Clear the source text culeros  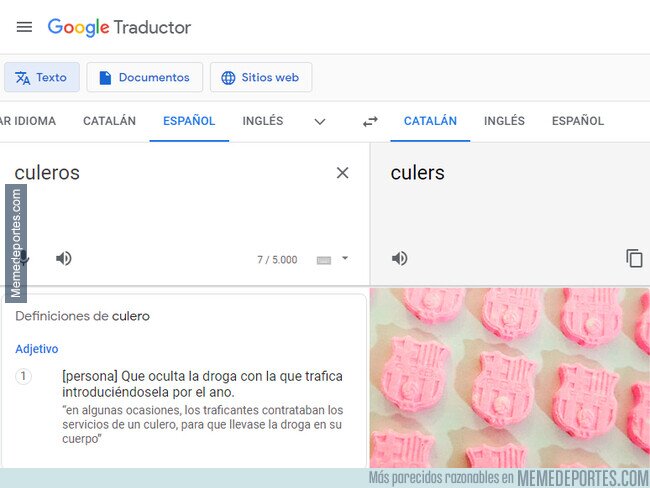tap(342, 172)
